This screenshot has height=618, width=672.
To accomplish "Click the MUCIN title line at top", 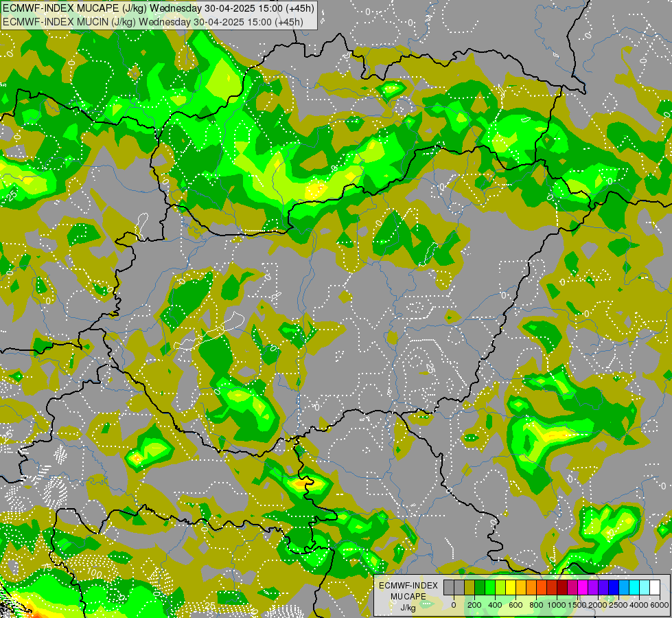I will coord(153,21).
